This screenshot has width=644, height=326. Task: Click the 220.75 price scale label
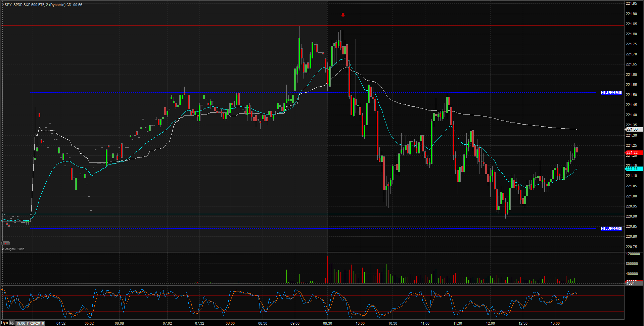[632, 247]
